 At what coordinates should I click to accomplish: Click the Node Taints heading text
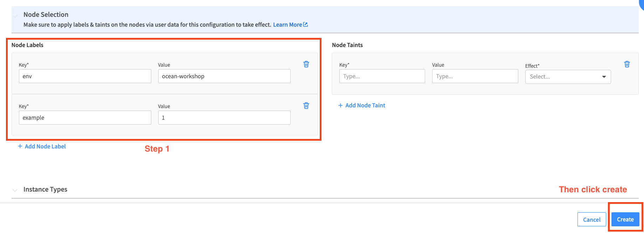[x=347, y=45]
